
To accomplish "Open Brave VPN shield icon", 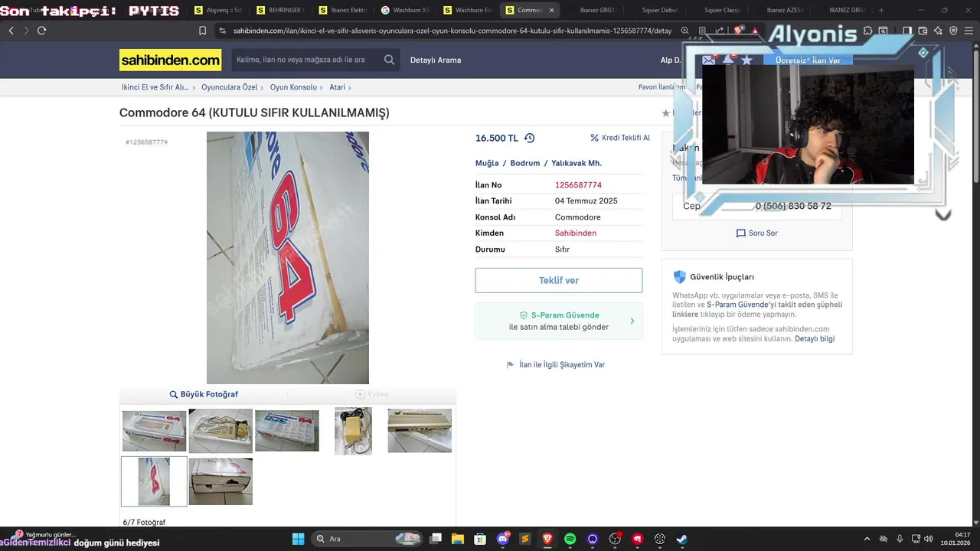I will click(953, 31).
